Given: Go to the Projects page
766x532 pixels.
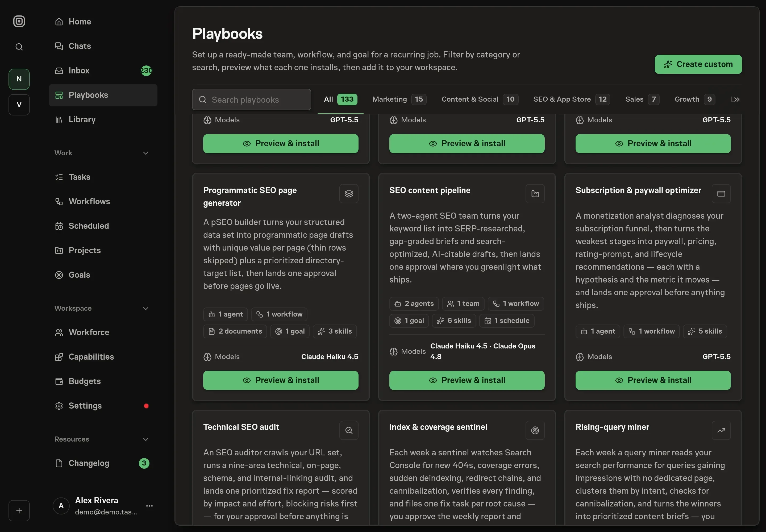Looking at the screenshot, I should 103,250.
